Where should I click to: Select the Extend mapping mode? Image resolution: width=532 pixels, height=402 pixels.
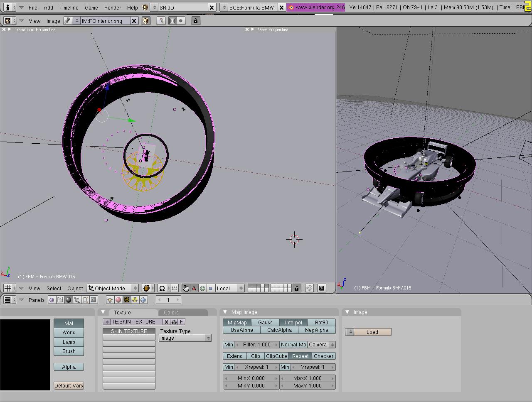pos(235,356)
